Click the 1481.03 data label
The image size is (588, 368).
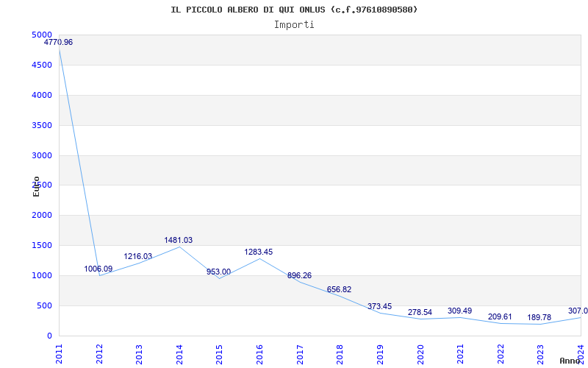[179, 241]
